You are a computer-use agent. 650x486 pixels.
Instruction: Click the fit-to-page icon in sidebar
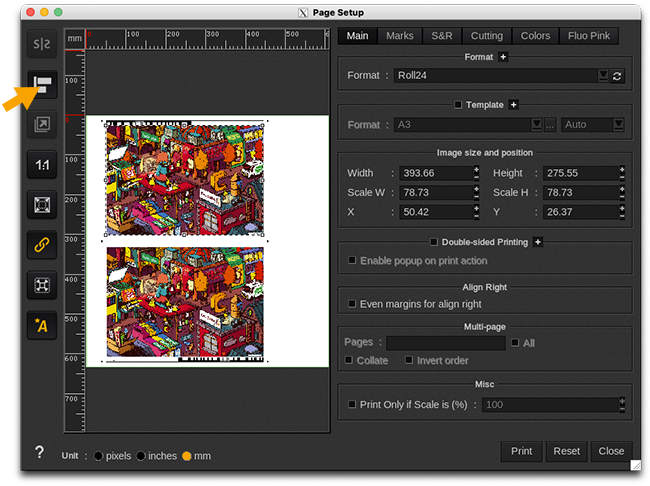42,205
